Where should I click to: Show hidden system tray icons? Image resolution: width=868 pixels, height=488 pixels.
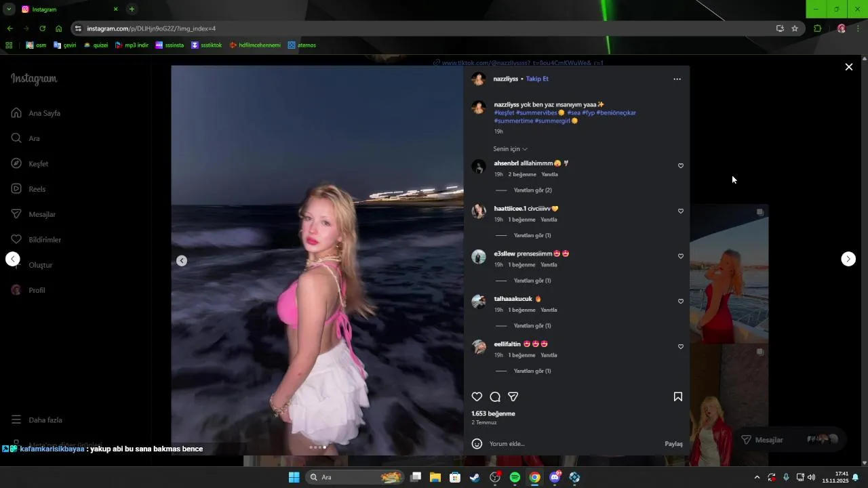[757, 477]
